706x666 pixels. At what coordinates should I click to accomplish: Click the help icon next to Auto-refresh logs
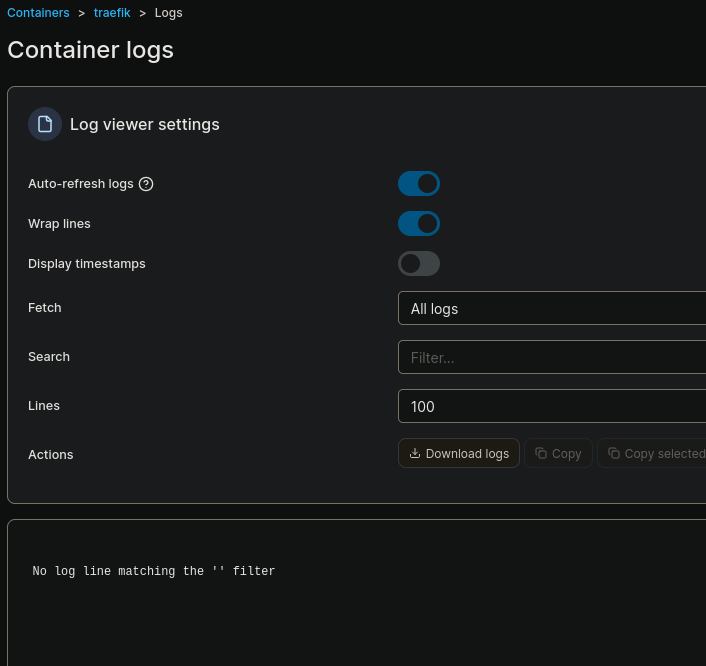tap(146, 184)
